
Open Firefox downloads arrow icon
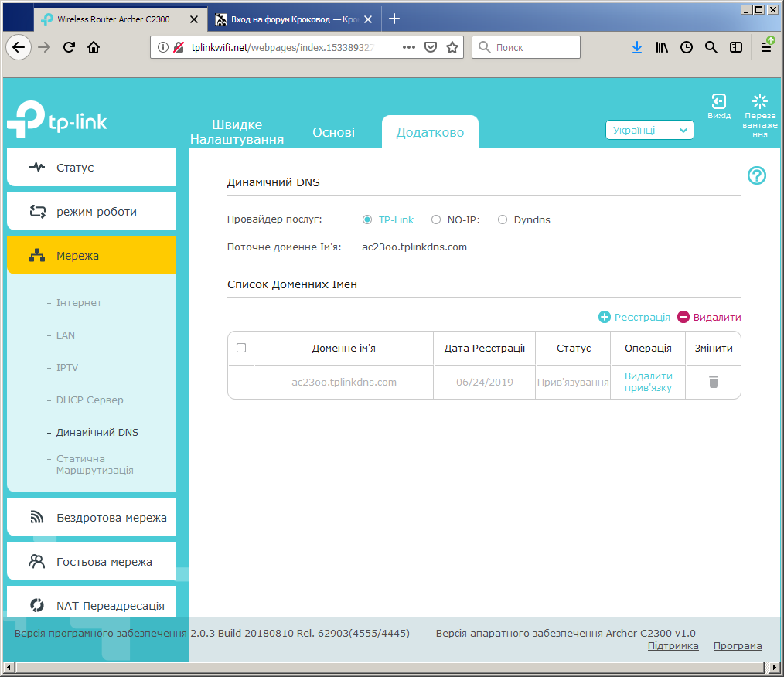tap(636, 47)
